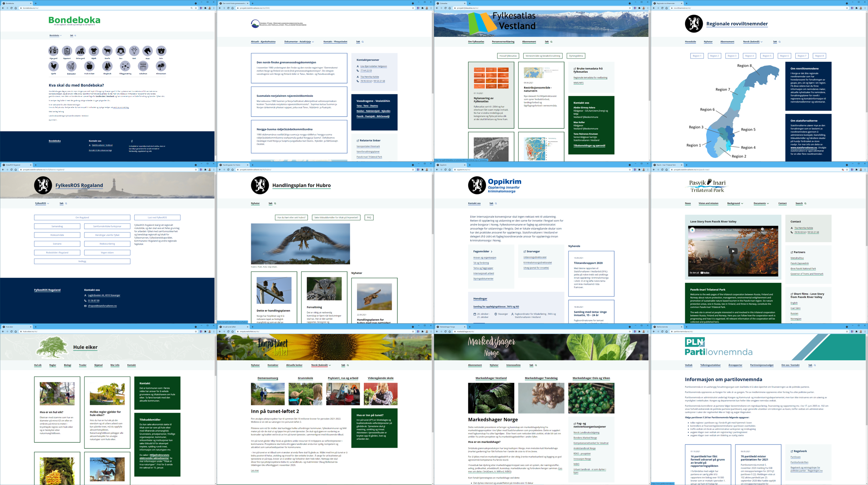Open the Lokalmat market stall icon
The height and width of the screenshot is (485, 868).
[143, 66]
